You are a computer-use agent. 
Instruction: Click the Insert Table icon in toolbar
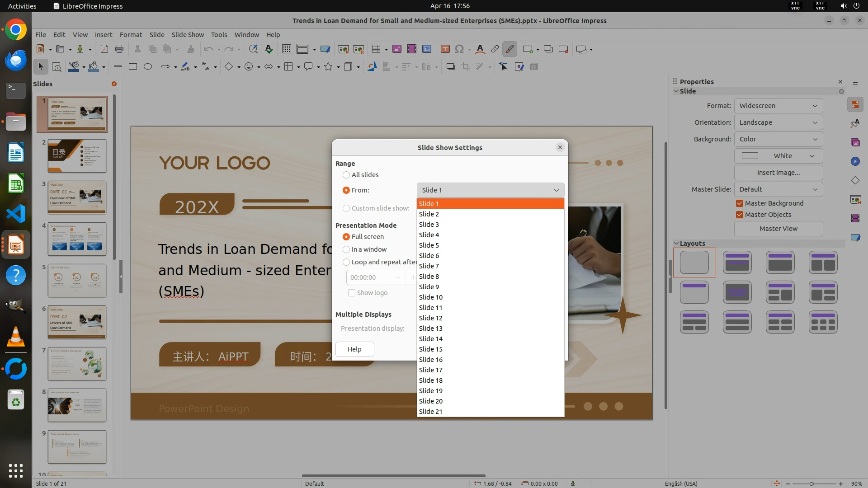click(x=376, y=49)
